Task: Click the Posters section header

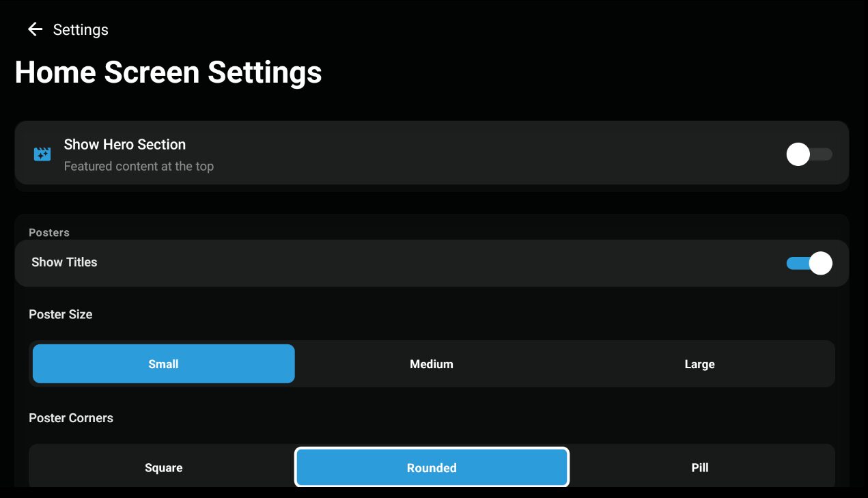Action: click(x=49, y=232)
